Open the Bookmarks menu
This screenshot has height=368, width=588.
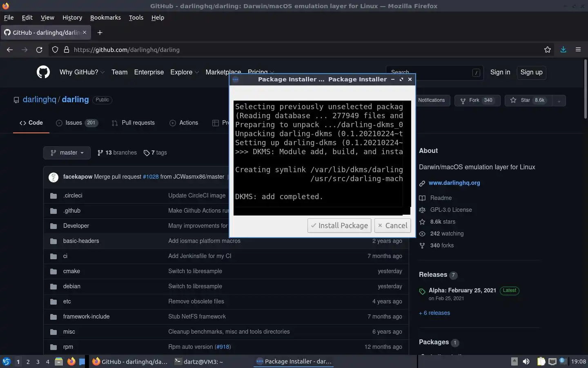click(x=105, y=18)
